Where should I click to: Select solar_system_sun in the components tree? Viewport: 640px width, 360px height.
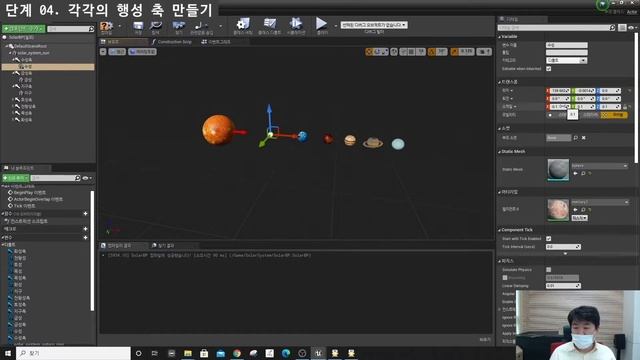[x=33, y=53]
